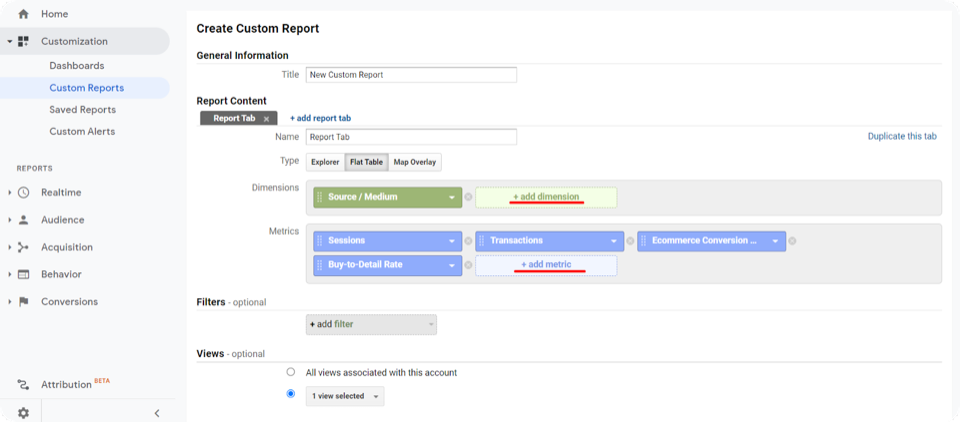
Task: Click the Home icon in sidebar
Action: pos(23,14)
